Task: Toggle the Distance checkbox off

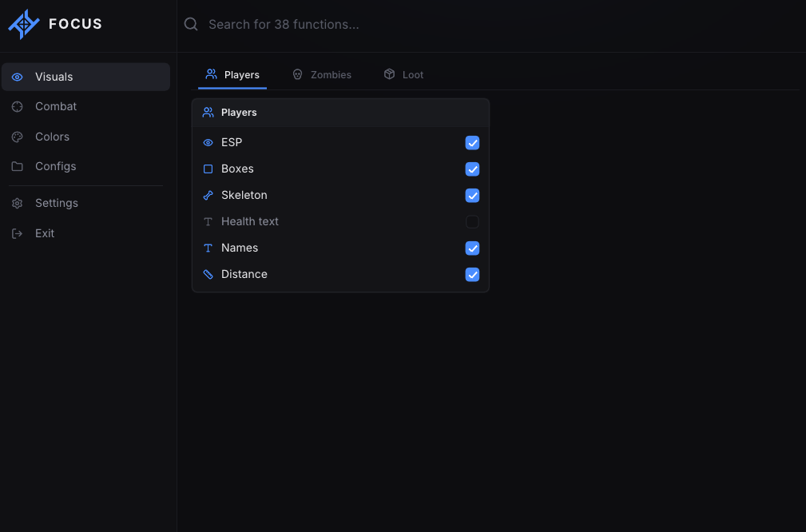Action: [x=472, y=275]
